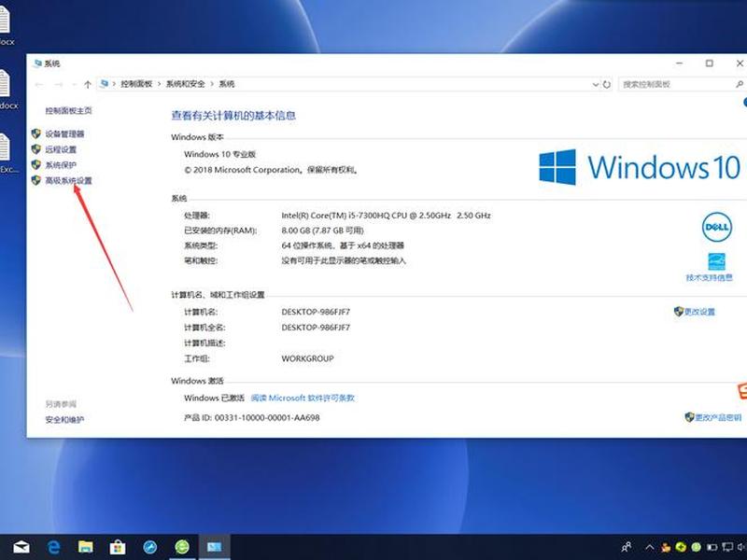
Task: Select DESKTOP-986FJF7 beside 计算机全名
Action: [x=316, y=328]
